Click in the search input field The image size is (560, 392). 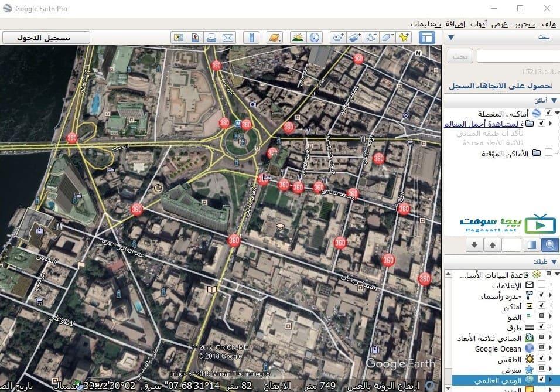(518, 56)
